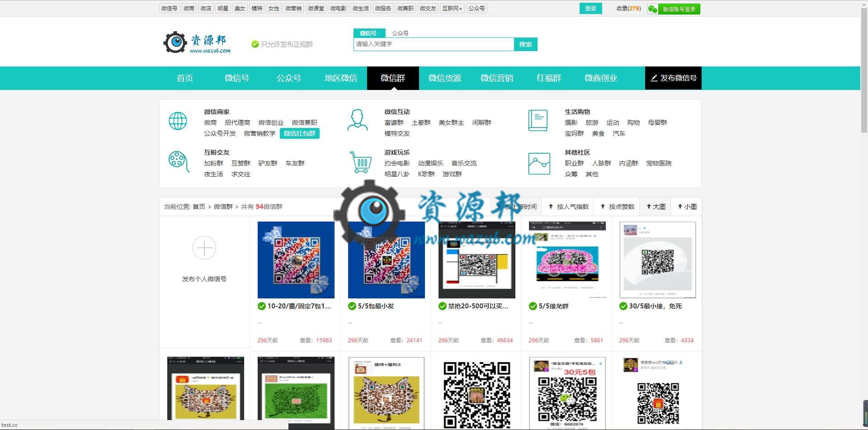Open the 5/5包最小发 QR thumbnail
This screenshot has width=868, height=430.
pos(387,260)
